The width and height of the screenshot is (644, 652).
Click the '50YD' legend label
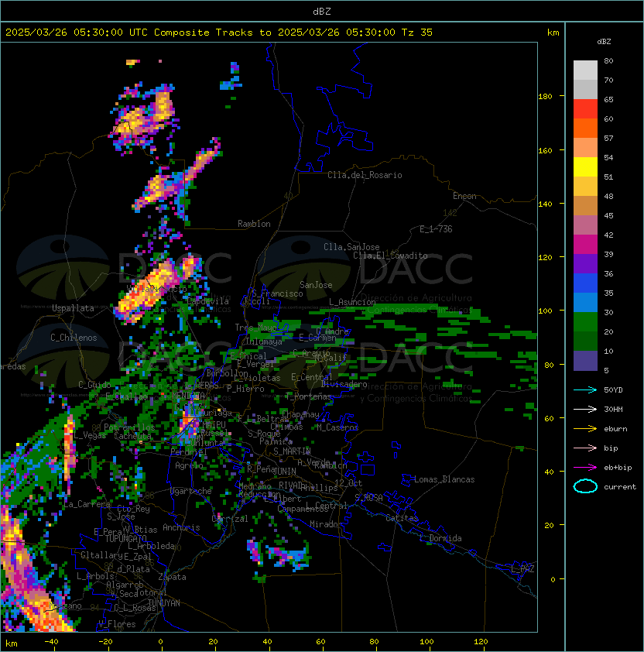point(613,389)
